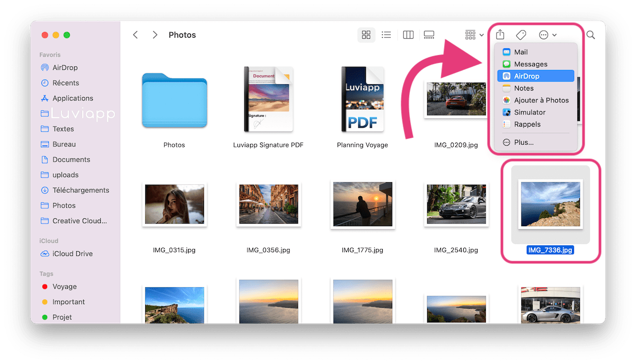
Task: Open uploads folder in sidebar
Action: click(75, 175)
